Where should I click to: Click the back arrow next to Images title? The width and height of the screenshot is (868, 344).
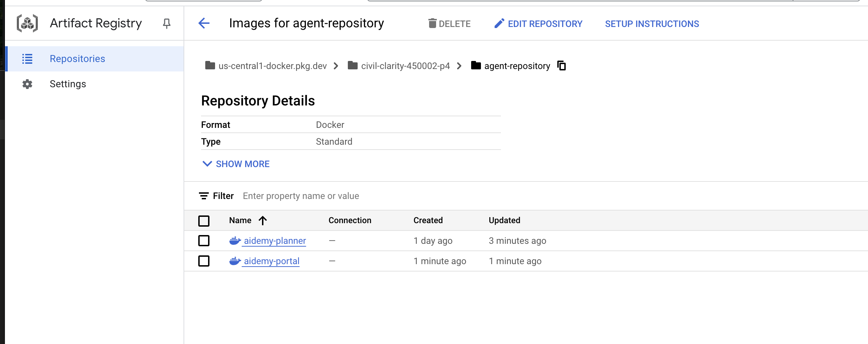[x=204, y=23]
